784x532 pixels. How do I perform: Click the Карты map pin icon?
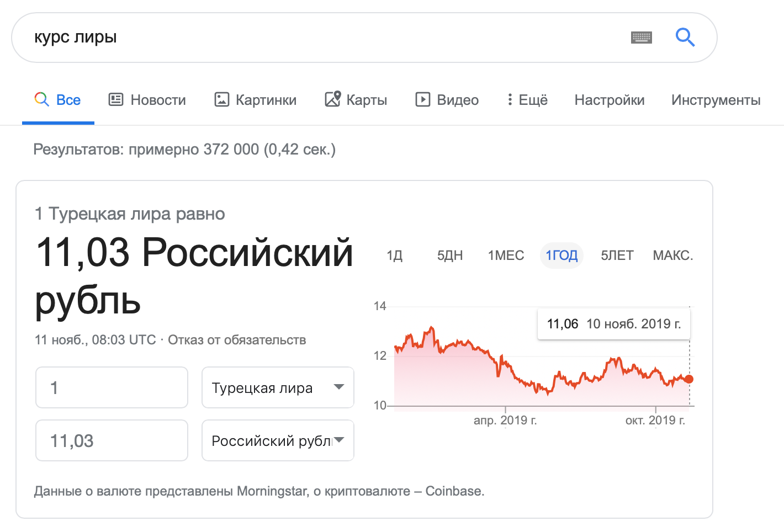click(x=332, y=99)
